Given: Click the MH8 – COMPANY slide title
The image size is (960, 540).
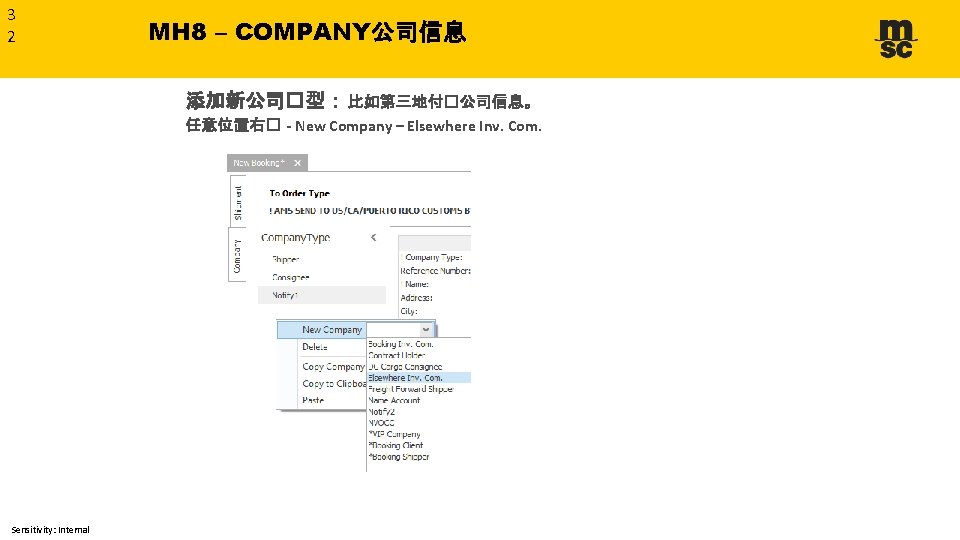Looking at the screenshot, I should [307, 31].
